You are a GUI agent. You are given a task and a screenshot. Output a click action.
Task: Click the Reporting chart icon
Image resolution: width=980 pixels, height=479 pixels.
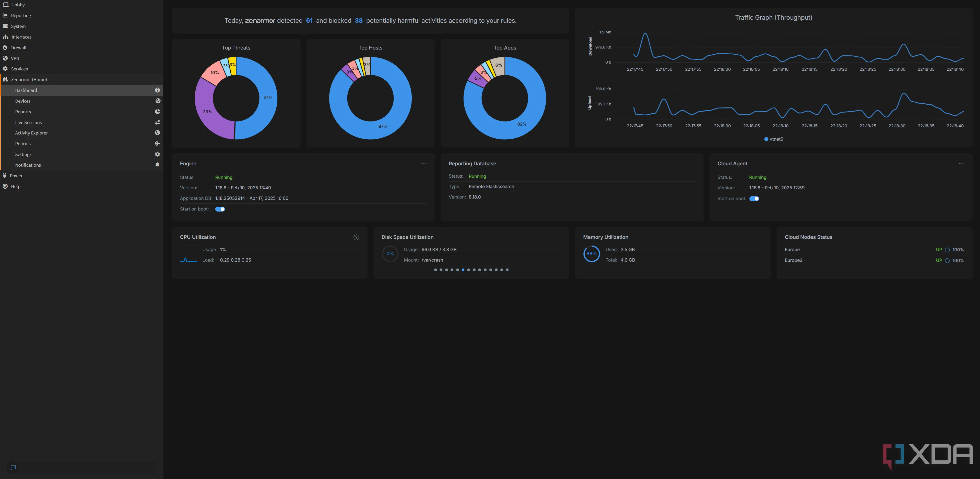(x=5, y=16)
